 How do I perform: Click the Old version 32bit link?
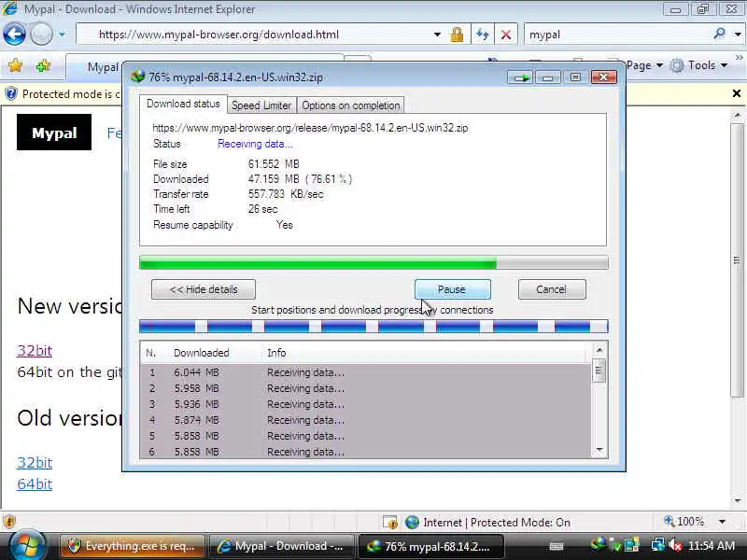(x=35, y=462)
